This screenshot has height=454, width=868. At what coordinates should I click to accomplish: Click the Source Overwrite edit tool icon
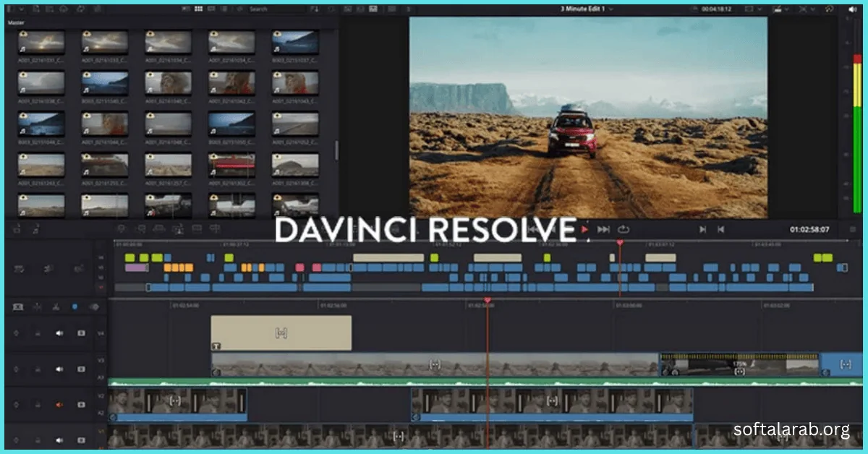click(216, 229)
